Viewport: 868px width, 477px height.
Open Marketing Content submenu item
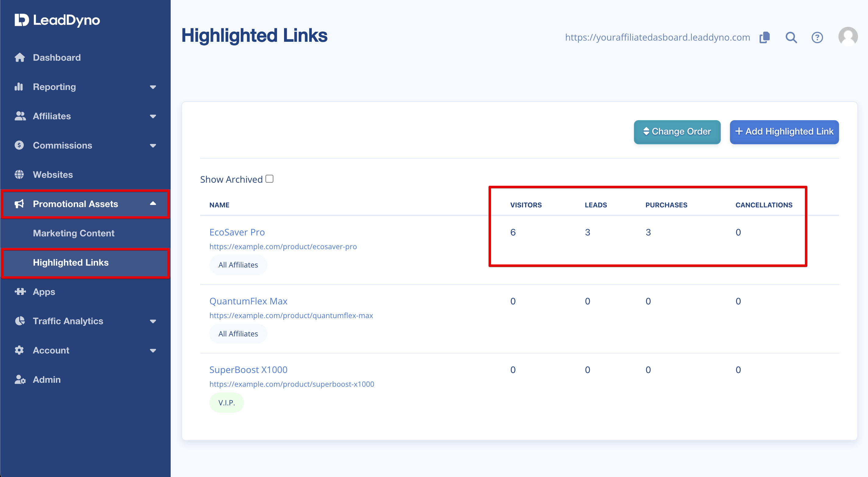tap(74, 233)
